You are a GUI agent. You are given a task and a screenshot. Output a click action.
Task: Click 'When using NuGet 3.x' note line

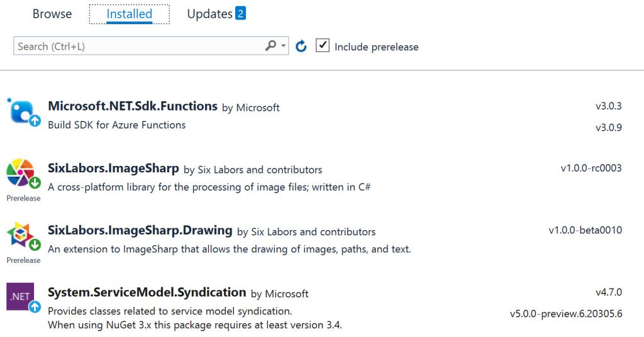point(195,325)
